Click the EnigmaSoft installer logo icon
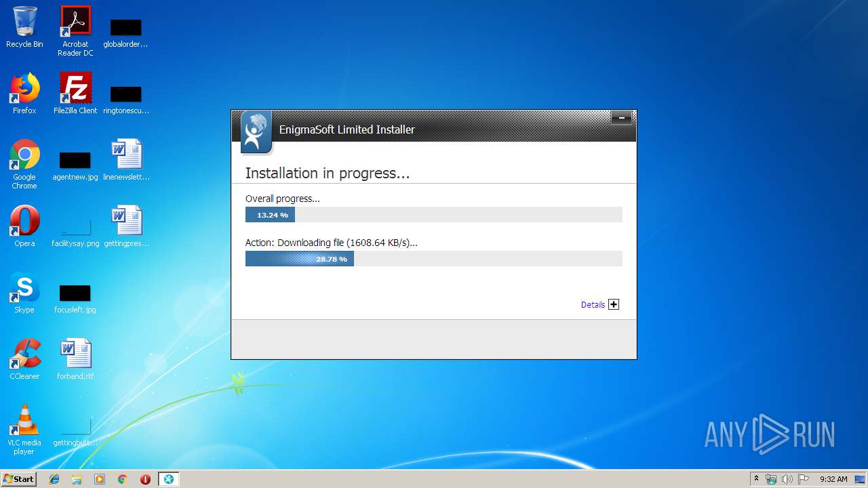Image resolution: width=868 pixels, height=488 pixels. [x=256, y=131]
